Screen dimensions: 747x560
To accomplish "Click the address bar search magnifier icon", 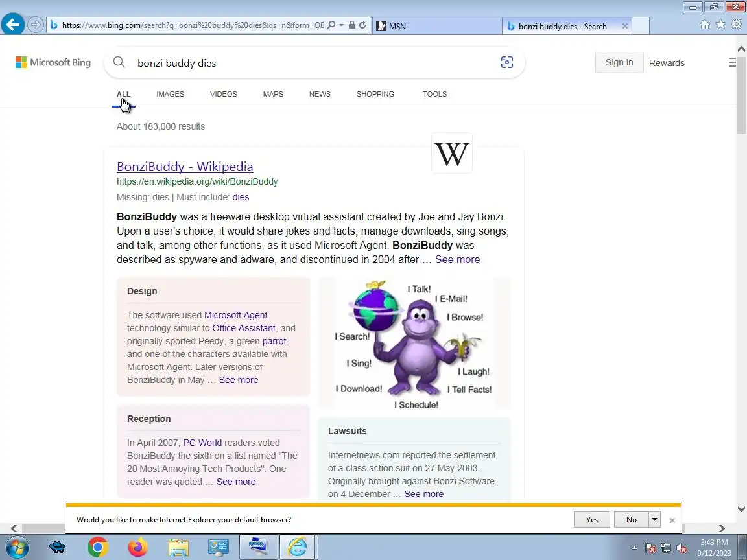I will [331, 25].
